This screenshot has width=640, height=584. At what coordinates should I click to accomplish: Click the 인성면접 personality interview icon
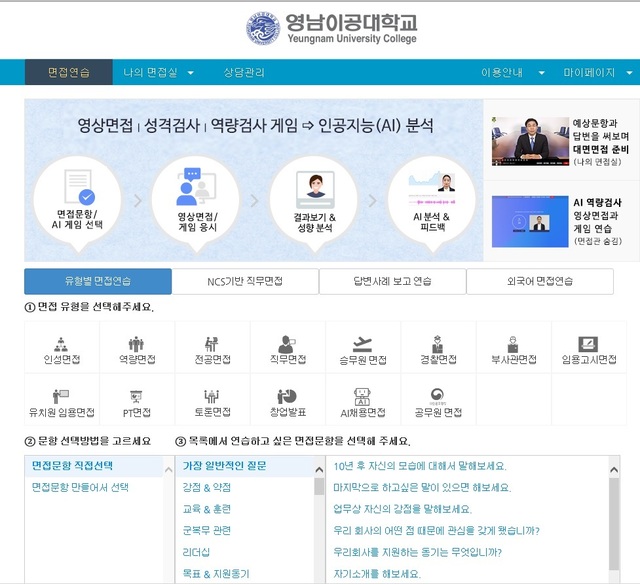click(62, 345)
